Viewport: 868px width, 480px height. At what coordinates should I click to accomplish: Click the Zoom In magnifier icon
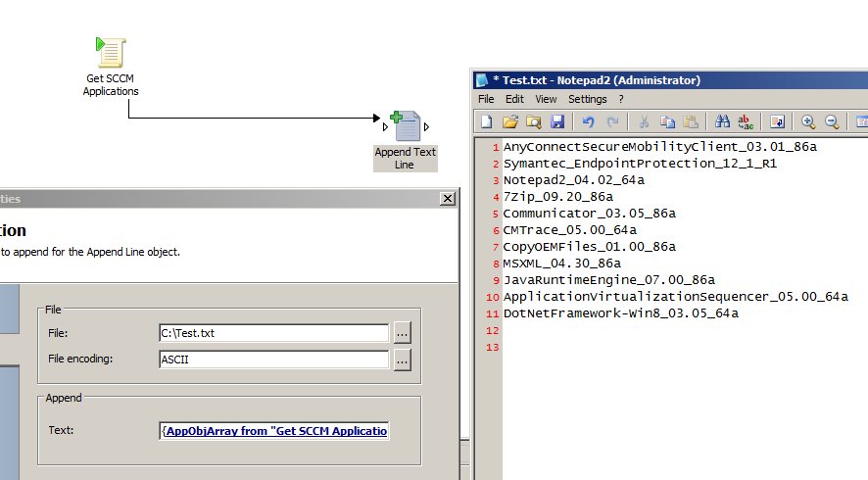pyautogui.click(x=808, y=121)
